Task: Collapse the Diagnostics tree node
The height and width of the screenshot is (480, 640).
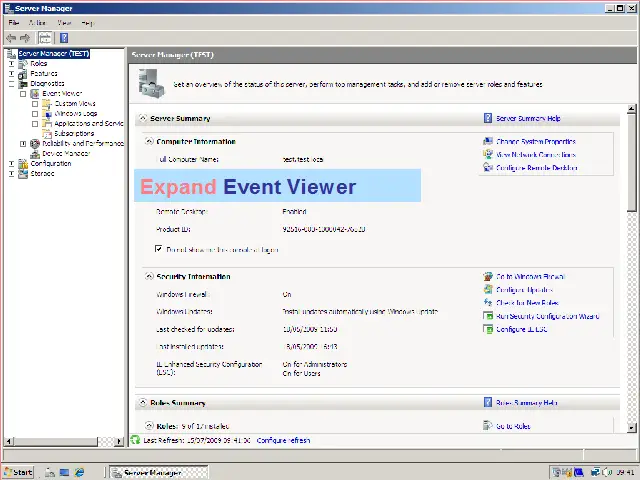Action: pyautogui.click(x=11, y=84)
